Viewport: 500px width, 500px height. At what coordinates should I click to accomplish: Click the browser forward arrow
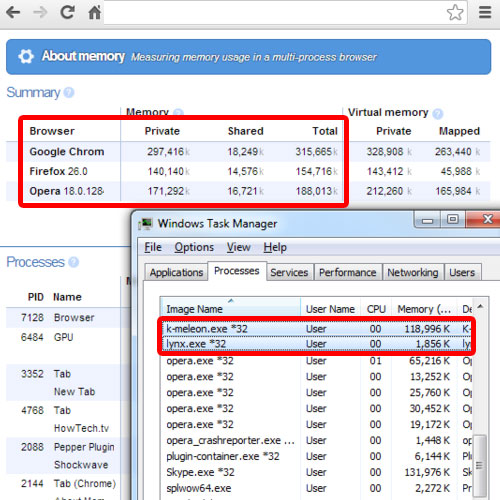click(40, 13)
